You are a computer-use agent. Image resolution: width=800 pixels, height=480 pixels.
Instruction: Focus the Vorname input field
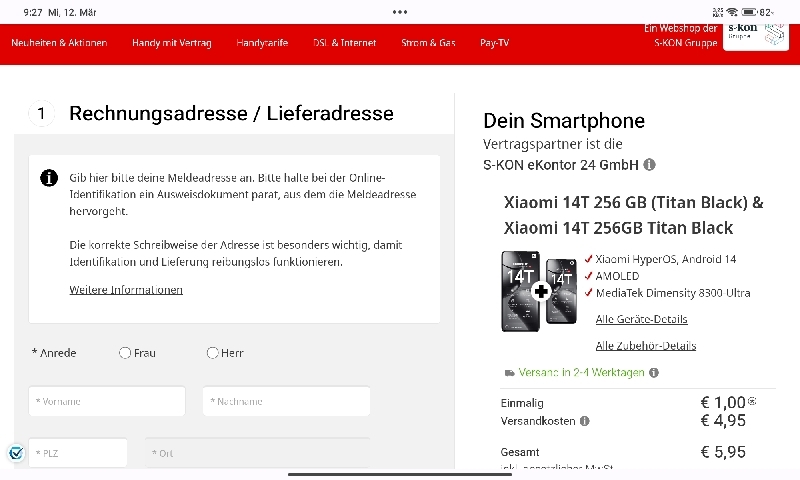click(107, 401)
